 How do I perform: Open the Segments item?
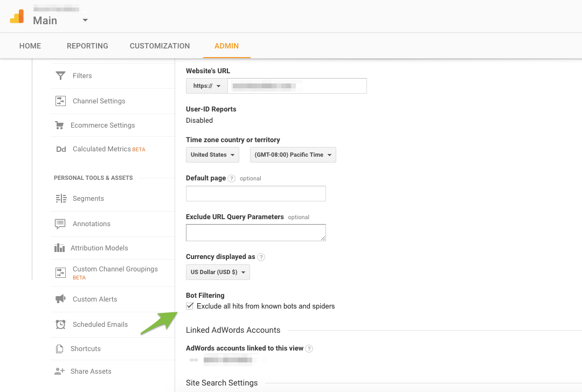(88, 199)
